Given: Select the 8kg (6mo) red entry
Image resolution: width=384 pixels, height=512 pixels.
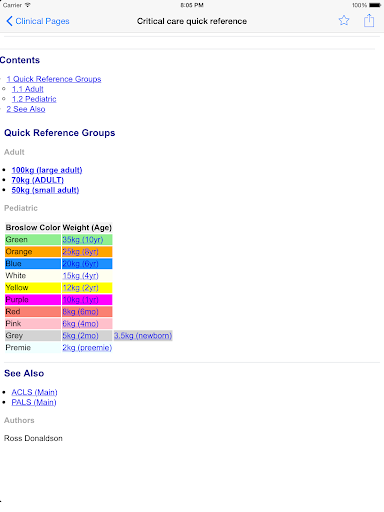Looking at the screenshot, I should point(80,312).
